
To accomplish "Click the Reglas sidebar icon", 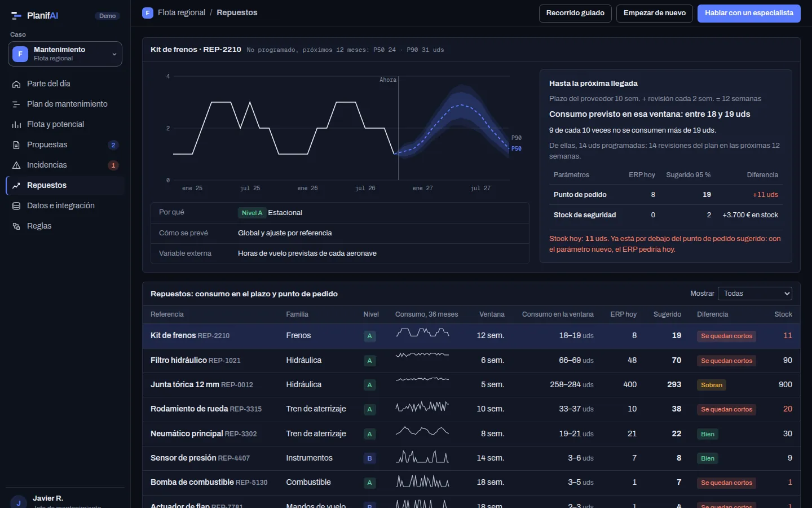I will click(x=16, y=226).
